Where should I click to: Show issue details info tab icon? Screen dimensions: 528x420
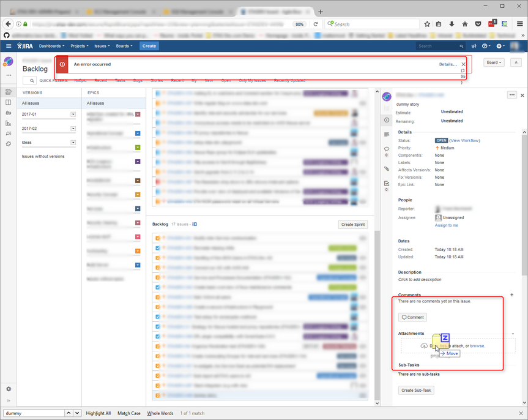(387, 120)
